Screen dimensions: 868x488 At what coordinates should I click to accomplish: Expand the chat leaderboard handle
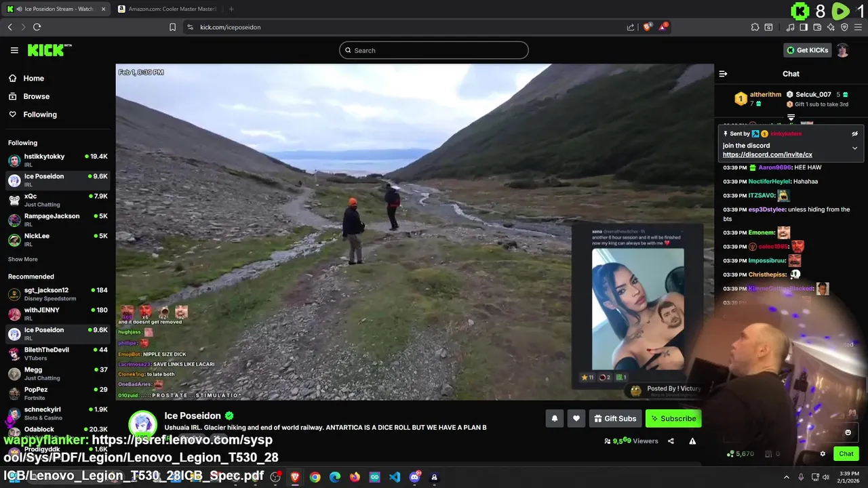click(791, 117)
